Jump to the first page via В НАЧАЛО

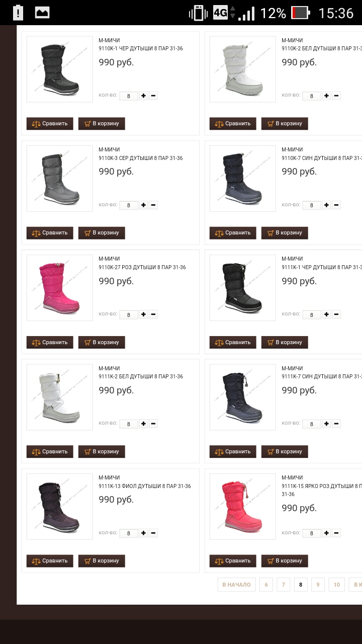click(x=236, y=585)
